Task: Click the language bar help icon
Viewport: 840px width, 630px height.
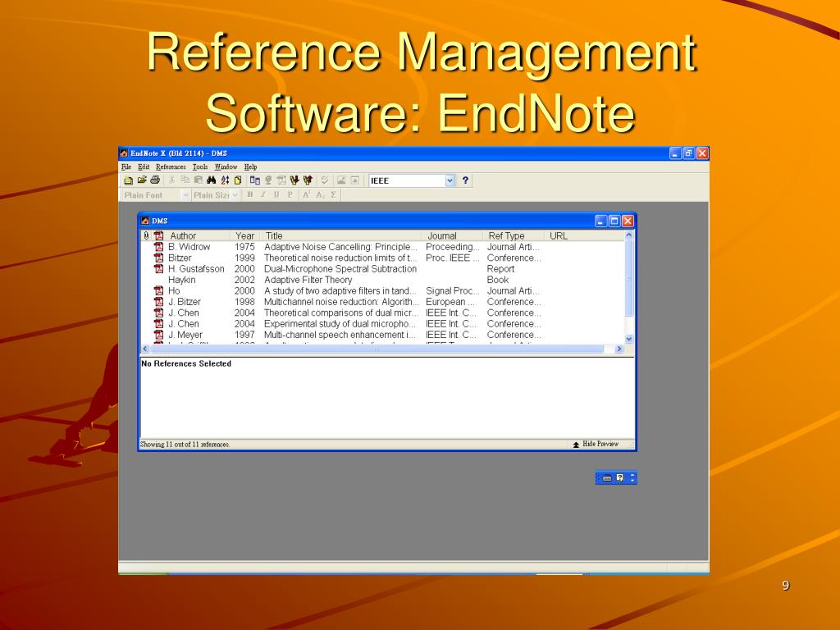Action: (x=620, y=478)
